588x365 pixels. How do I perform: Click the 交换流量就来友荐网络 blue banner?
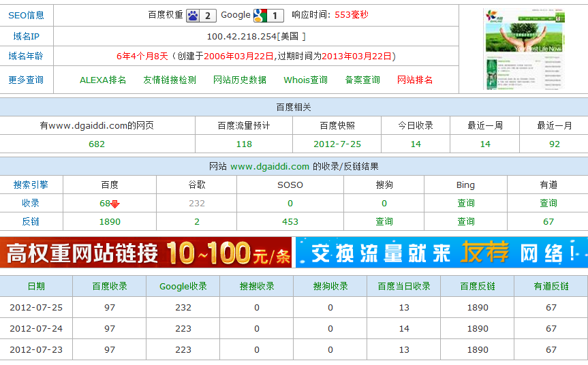[x=441, y=253]
